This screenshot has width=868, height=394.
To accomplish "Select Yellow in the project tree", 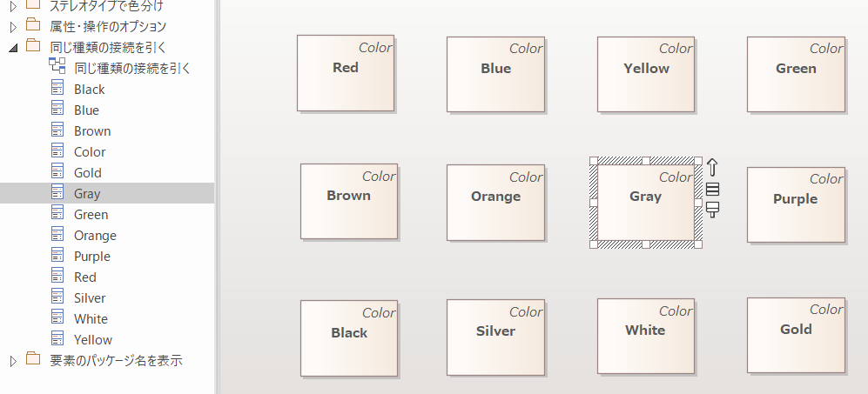I will [x=93, y=339].
